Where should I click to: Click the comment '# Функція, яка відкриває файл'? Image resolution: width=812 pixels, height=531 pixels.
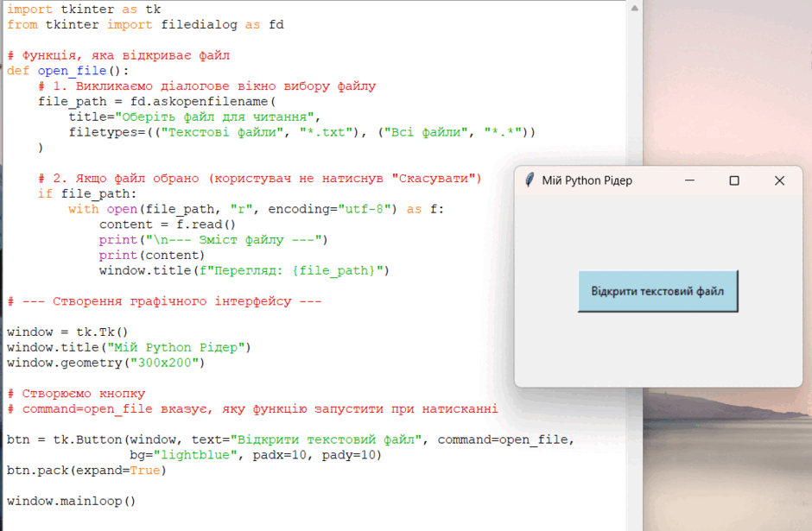[118, 55]
